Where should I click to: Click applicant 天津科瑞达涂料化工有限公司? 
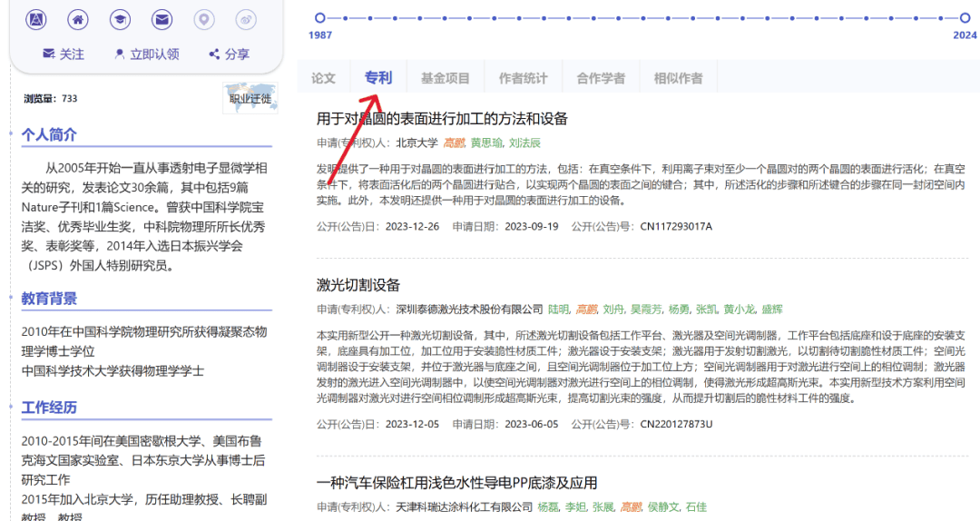coord(465,507)
